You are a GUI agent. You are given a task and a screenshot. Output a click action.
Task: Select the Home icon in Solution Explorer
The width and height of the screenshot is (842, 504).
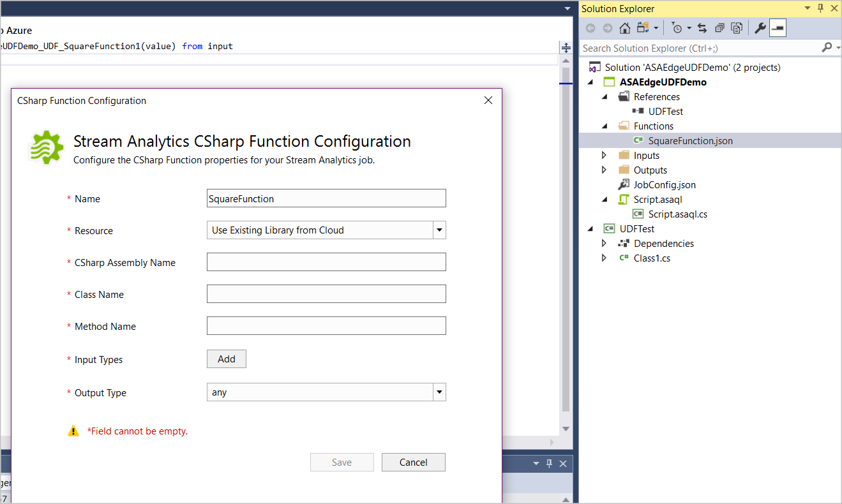pos(624,28)
